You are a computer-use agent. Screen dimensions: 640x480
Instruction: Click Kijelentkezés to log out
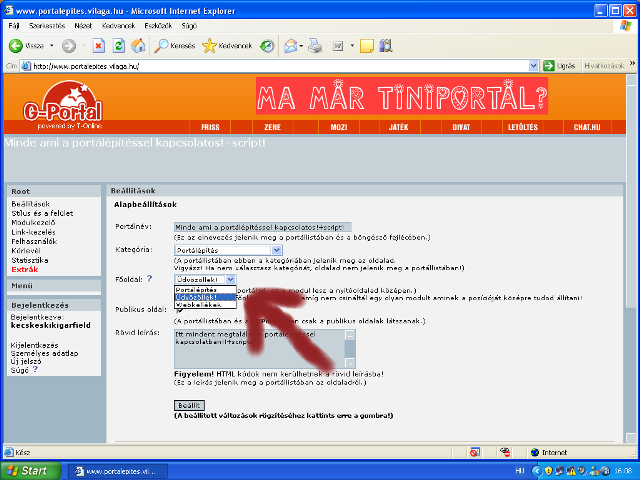pyautogui.click(x=34, y=345)
